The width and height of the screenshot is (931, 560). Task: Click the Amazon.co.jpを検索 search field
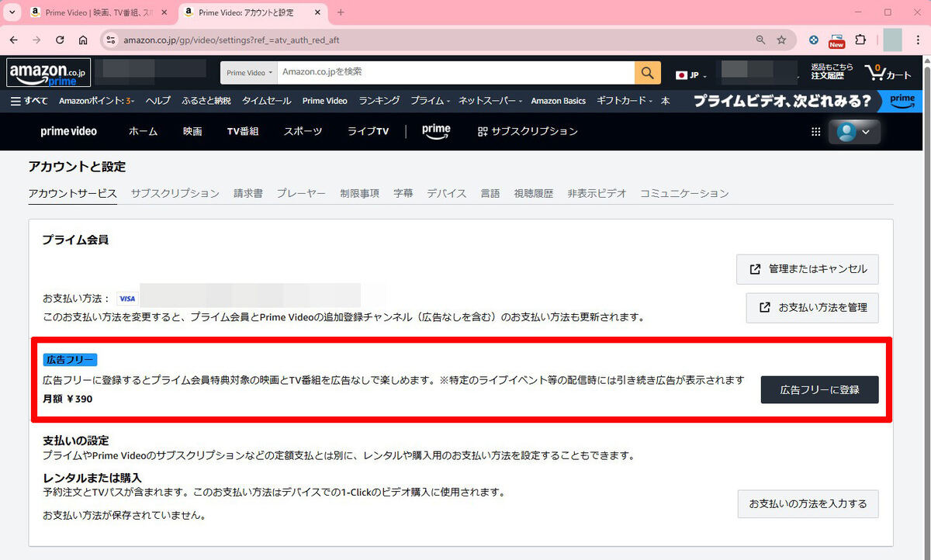tap(456, 73)
